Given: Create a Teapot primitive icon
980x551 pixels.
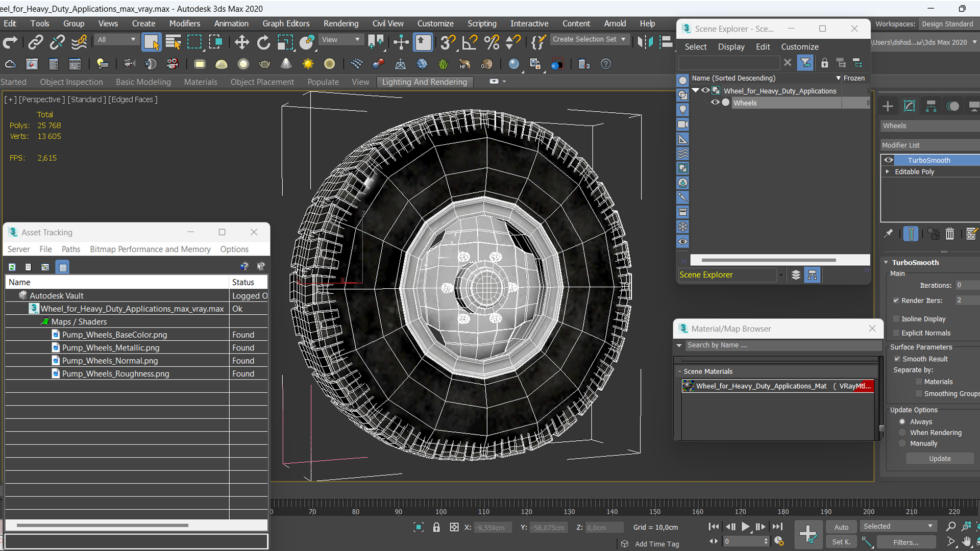Looking at the screenshot, I should 264,64.
